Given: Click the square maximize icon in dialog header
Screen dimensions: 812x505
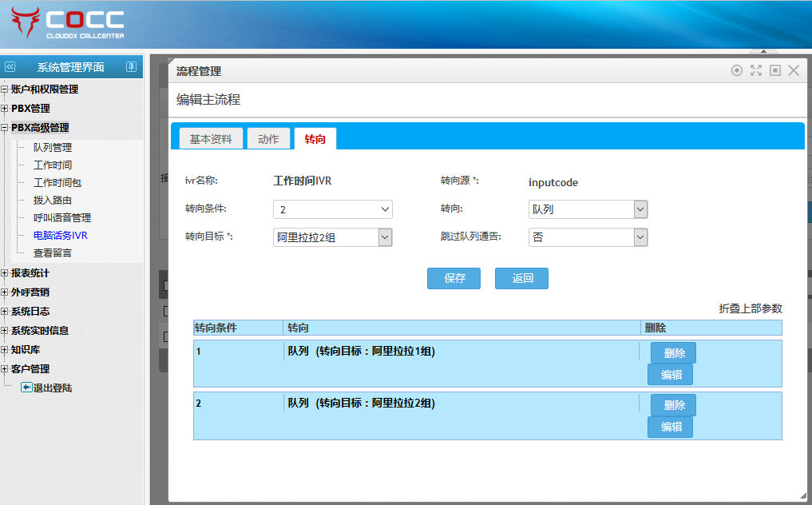Looking at the screenshot, I should pyautogui.click(x=774, y=70).
